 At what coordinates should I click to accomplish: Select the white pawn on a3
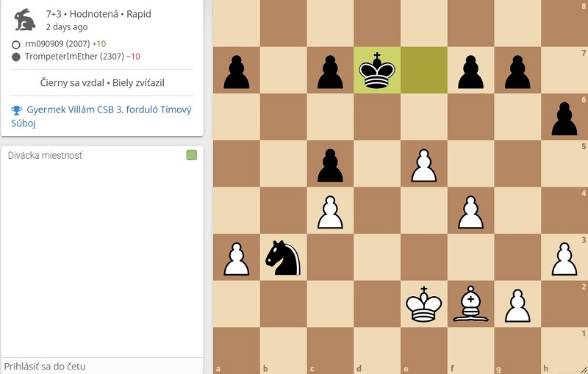pos(236,259)
